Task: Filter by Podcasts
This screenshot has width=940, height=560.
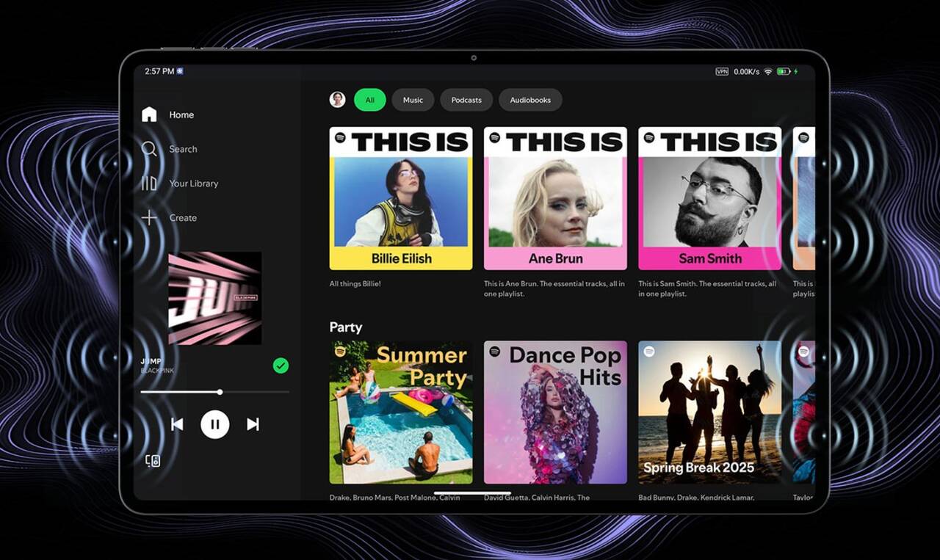Action: tap(466, 100)
